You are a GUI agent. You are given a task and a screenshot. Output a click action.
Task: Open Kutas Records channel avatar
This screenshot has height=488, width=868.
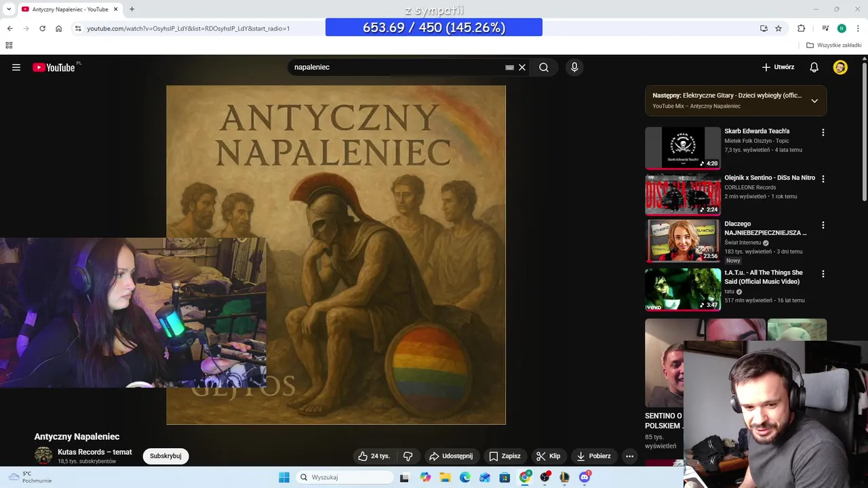[x=43, y=456]
